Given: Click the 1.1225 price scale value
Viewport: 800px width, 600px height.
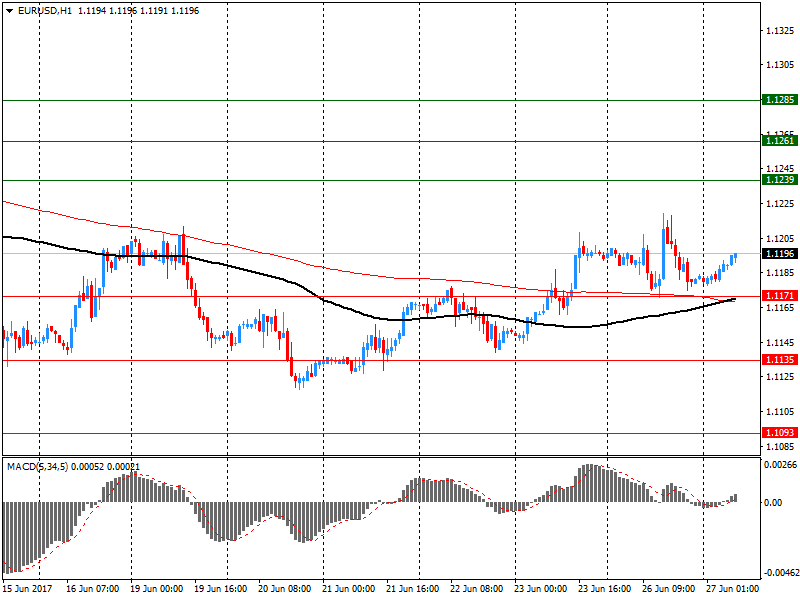Looking at the screenshot, I should [x=780, y=204].
